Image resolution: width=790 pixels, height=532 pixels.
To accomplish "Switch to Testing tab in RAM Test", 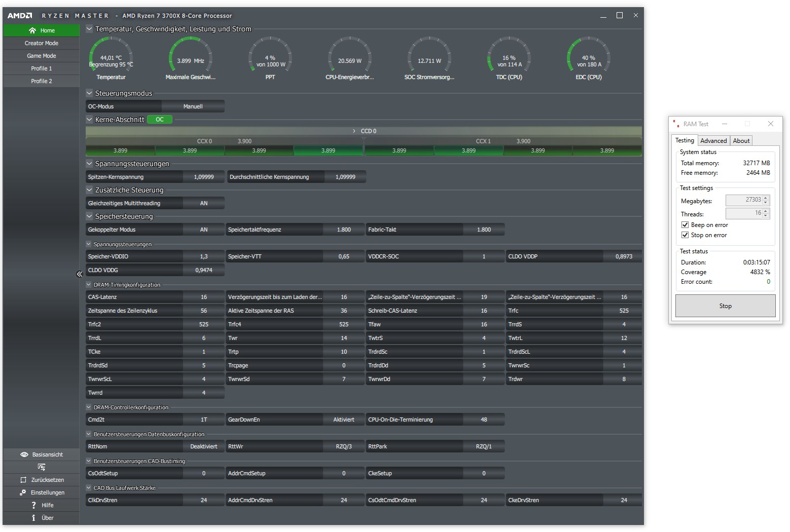I will tap(685, 140).
